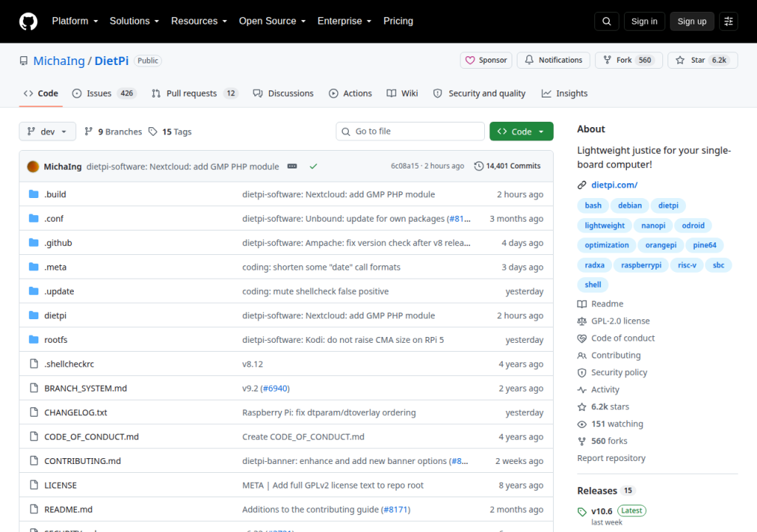Click the rootfs folder icon
The height and width of the screenshot is (532, 757).
(x=33, y=339)
